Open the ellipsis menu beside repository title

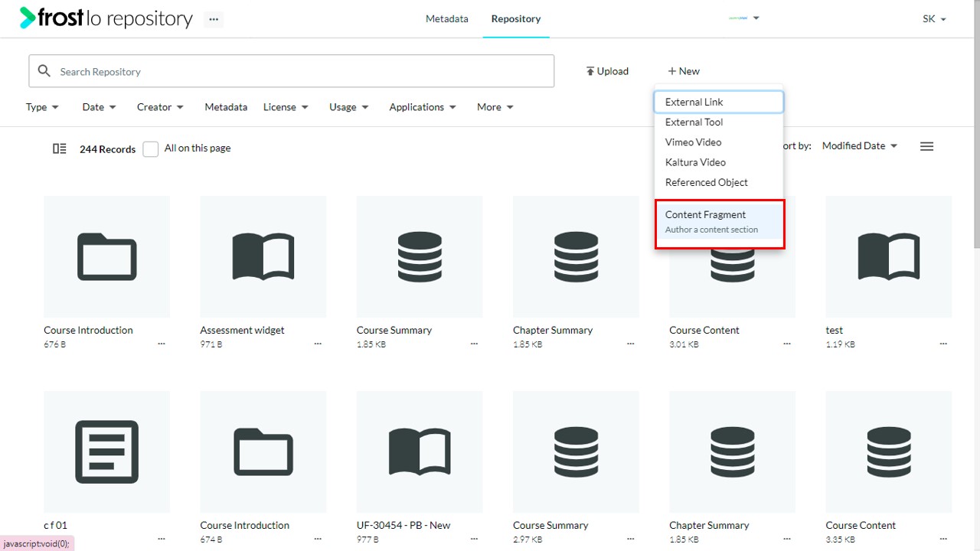tap(214, 19)
